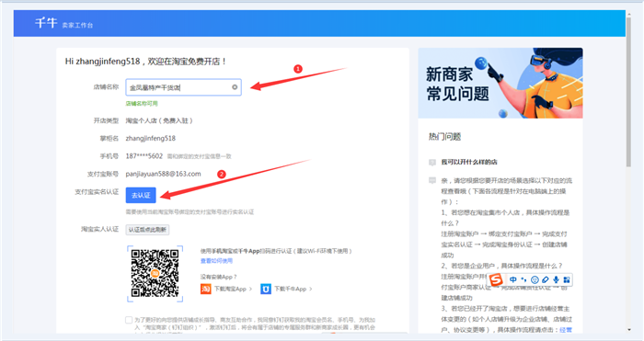This screenshot has width=644, height=341.
Task: Open the 查看如何使用 link
Action: point(216,260)
